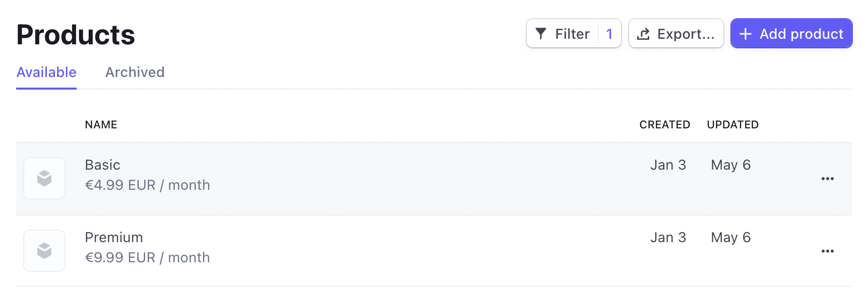Viewport: 868px width, 299px height.
Task: Switch to the Archived tab
Action: 135,72
